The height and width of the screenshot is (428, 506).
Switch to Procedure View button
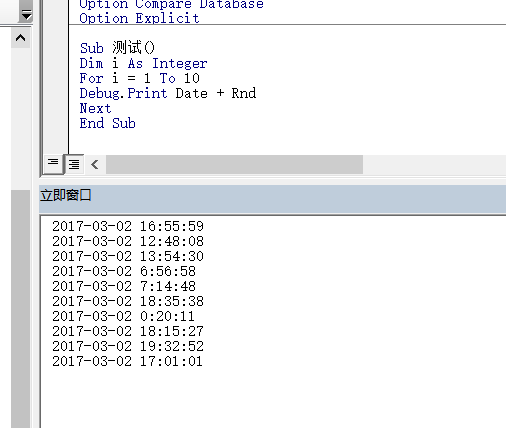point(53,163)
